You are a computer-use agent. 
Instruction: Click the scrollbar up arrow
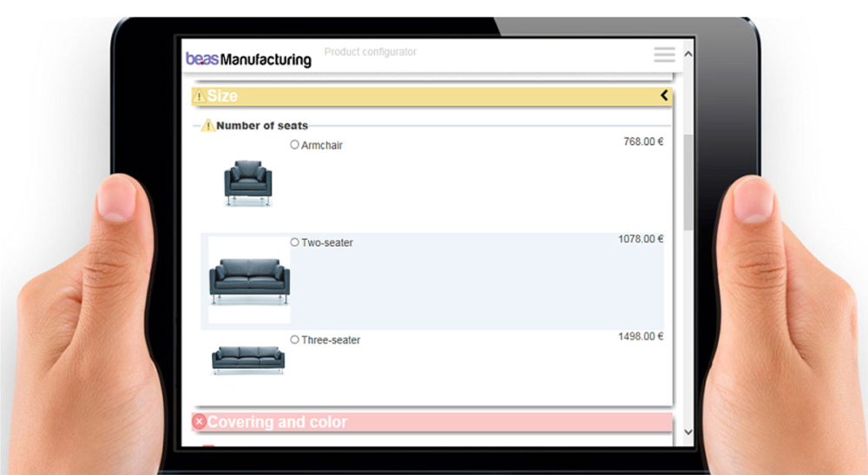688,54
